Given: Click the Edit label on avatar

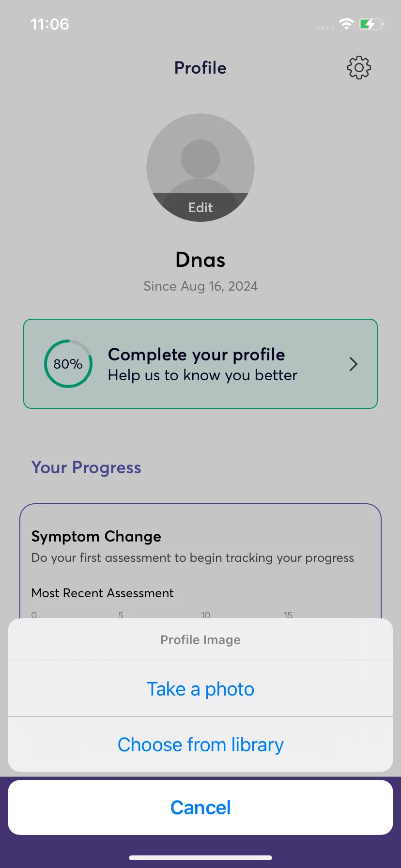Looking at the screenshot, I should pyautogui.click(x=200, y=207).
